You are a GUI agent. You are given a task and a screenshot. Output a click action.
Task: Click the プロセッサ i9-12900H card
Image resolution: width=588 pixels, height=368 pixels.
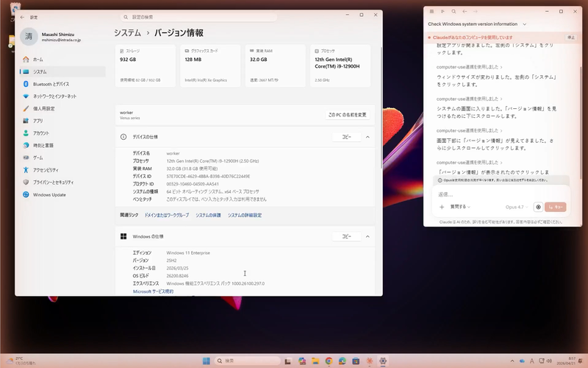coord(340,66)
